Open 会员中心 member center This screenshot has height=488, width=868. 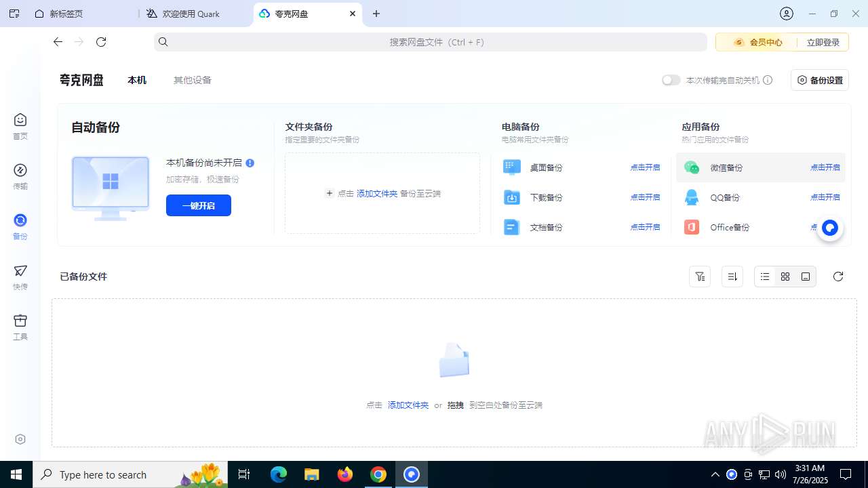coord(758,42)
